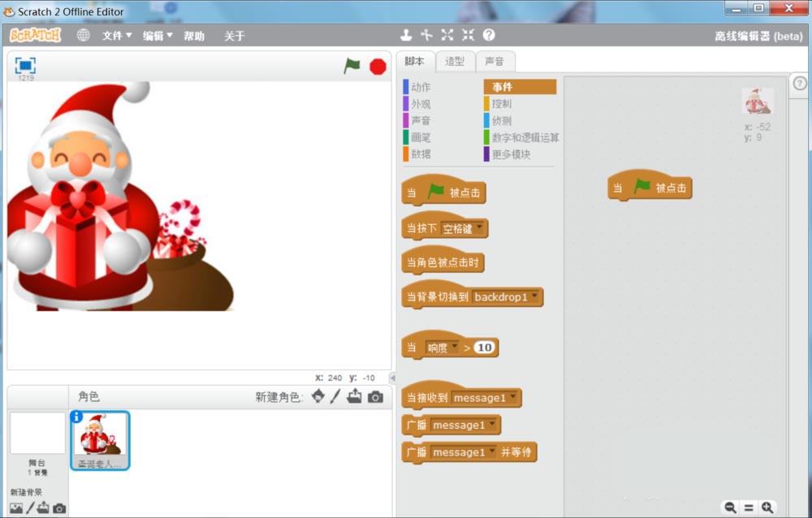Take new sprite photo with camera icon
Image resolution: width=812 pixels, height=518 pixels.
coord(375,396)
